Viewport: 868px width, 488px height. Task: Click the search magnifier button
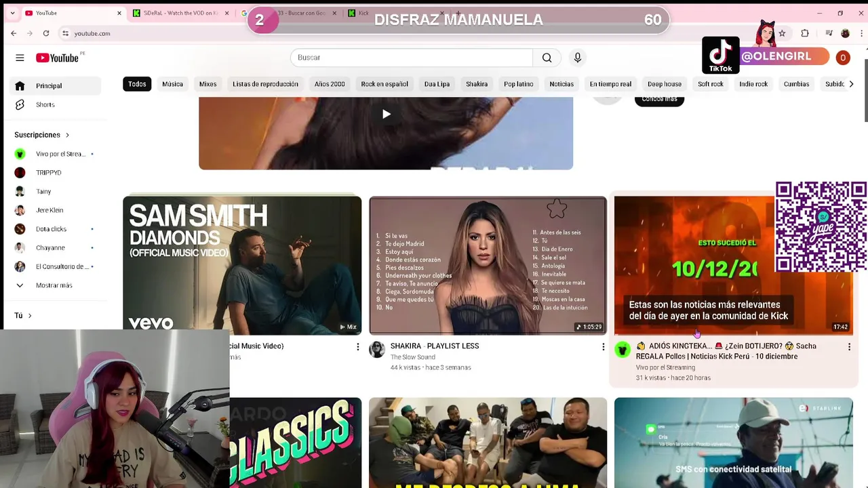(x=547, y=58)
